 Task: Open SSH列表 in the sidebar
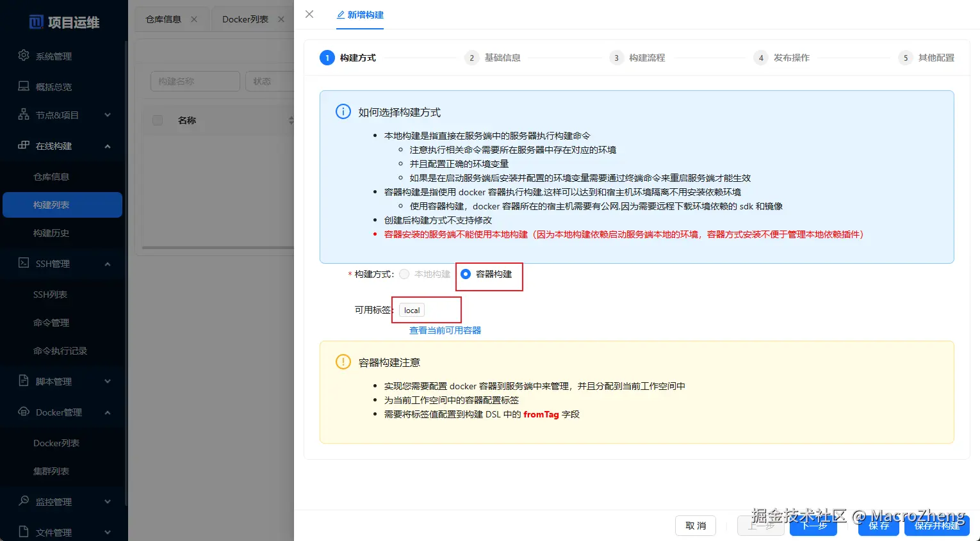point(63,295)
